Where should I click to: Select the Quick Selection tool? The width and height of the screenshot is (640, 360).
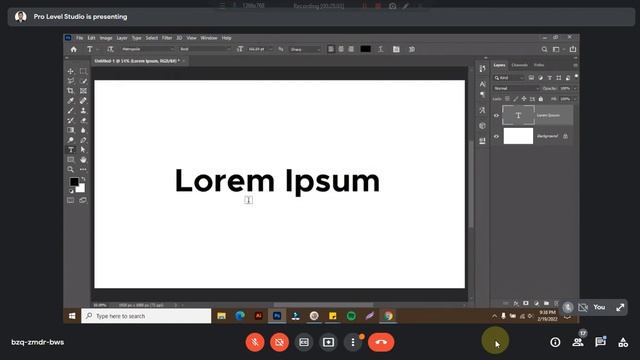[83, 81]
